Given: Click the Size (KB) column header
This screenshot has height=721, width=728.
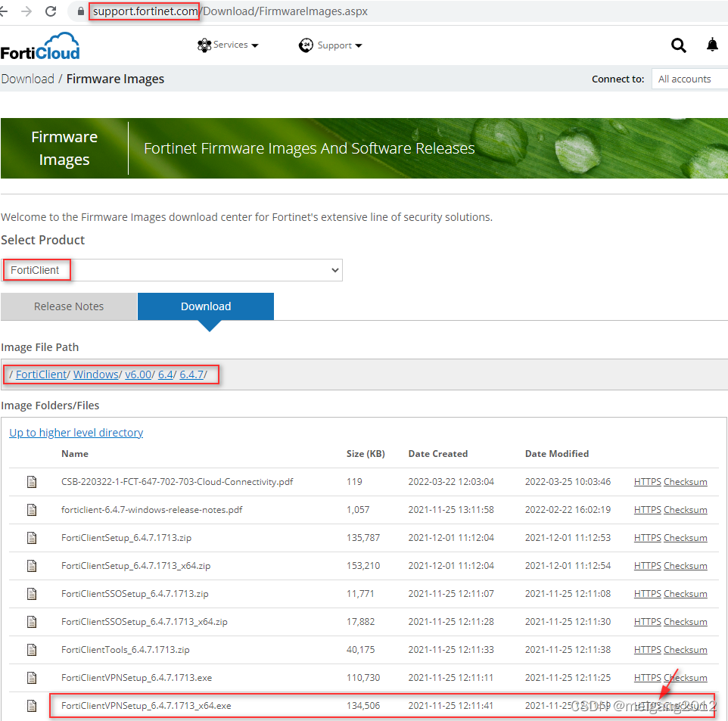Looking at the screenshot, I should click(x=366, y=454).
